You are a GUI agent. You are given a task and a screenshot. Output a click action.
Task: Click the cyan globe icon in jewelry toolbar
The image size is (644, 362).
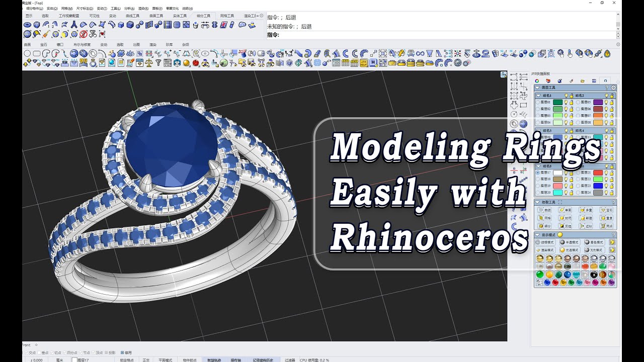pyautogui.click(x=112, y=62)
